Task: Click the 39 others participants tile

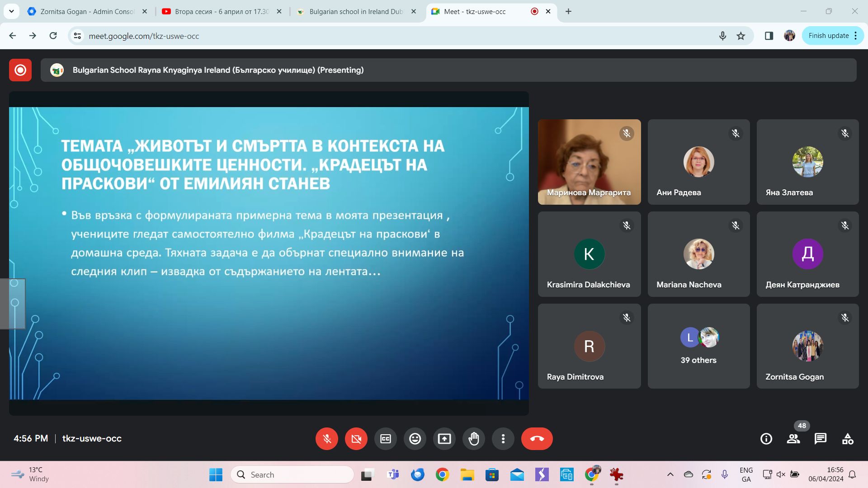Action: tap(698, 346)
